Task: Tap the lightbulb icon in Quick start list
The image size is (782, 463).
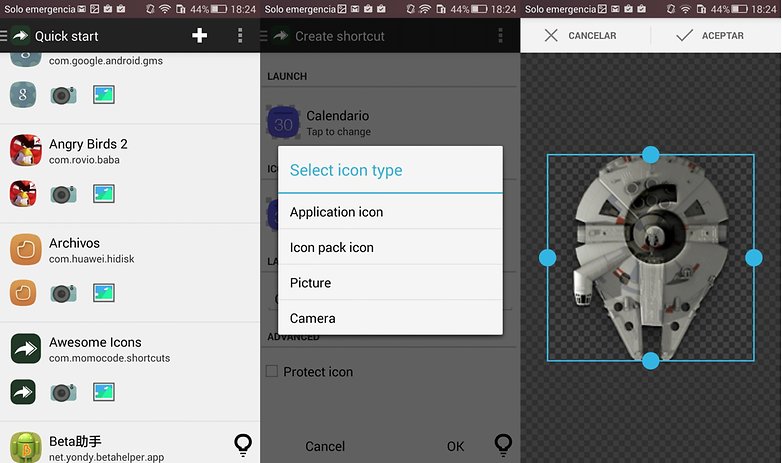Action: 243,445
